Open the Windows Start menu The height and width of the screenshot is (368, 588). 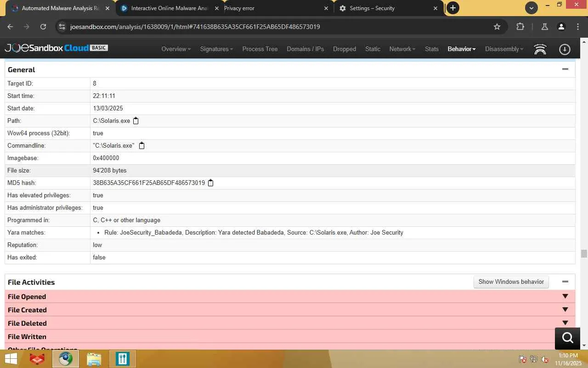[11, 359]
